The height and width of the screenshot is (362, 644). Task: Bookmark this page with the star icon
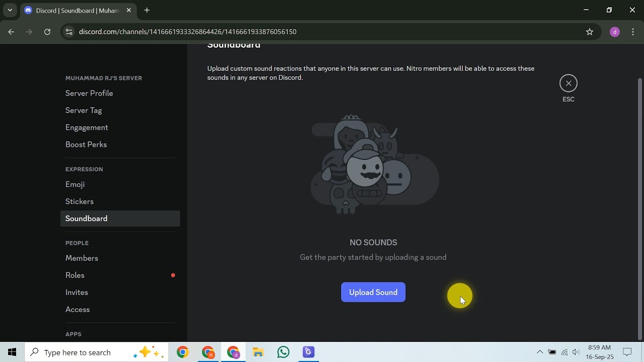pyautogui.click(x=590, y=32)
